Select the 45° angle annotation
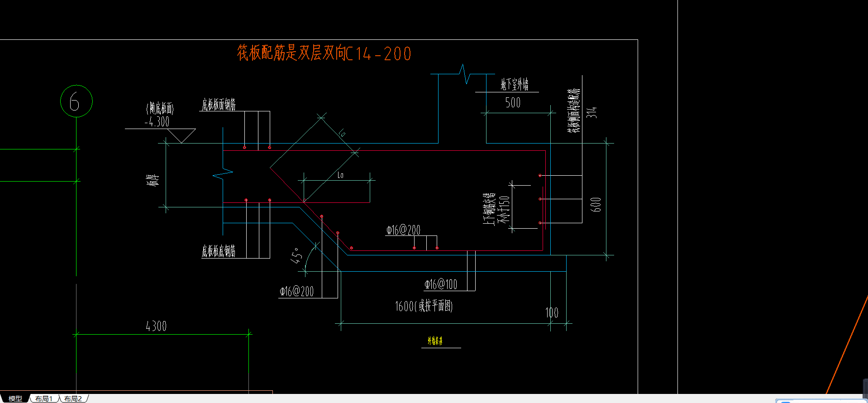The height and width of the screenshot is (403, 868). pos(296,256)
